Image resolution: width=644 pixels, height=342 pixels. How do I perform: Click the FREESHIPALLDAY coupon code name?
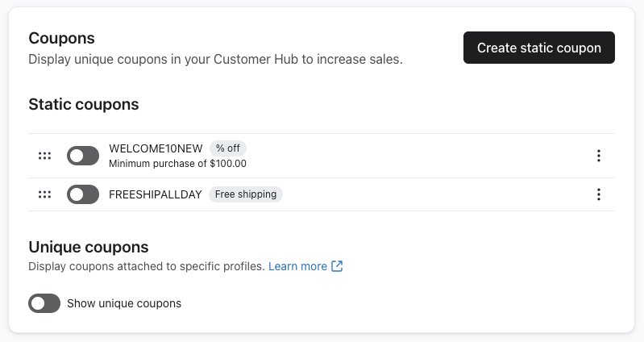pos(156,194)
